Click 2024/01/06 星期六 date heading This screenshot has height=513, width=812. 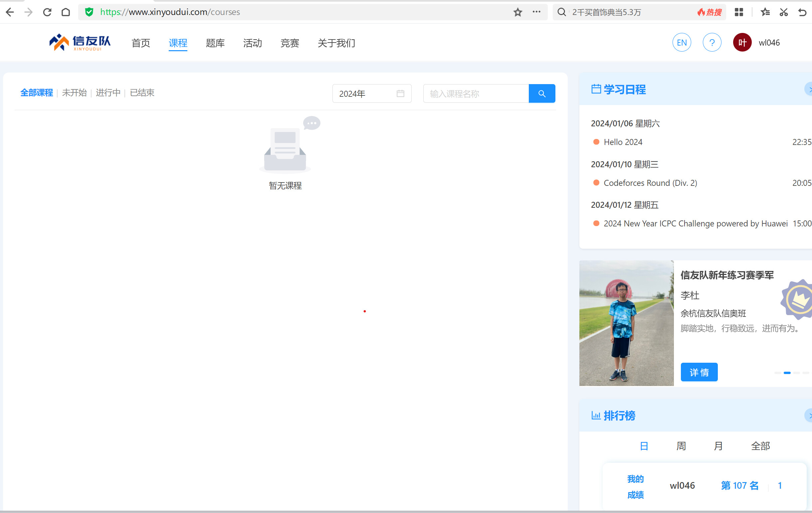coord(625,123)
